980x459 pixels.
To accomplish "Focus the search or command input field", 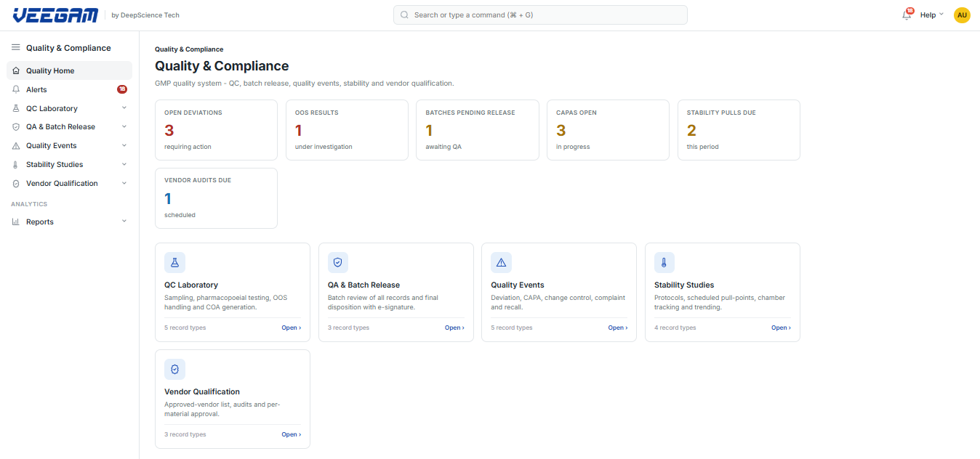I will pos(540,15).
